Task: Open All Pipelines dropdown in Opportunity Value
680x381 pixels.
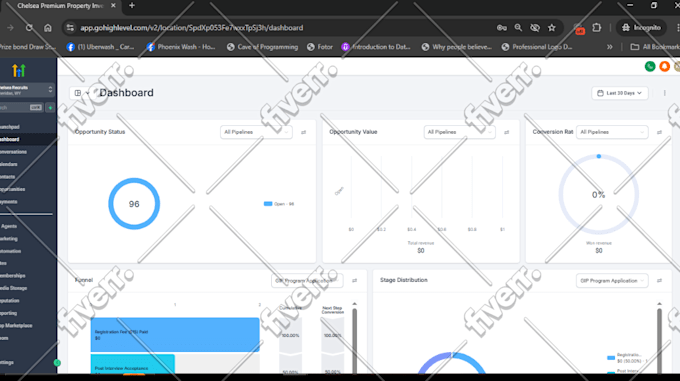Action: (459, 132)
